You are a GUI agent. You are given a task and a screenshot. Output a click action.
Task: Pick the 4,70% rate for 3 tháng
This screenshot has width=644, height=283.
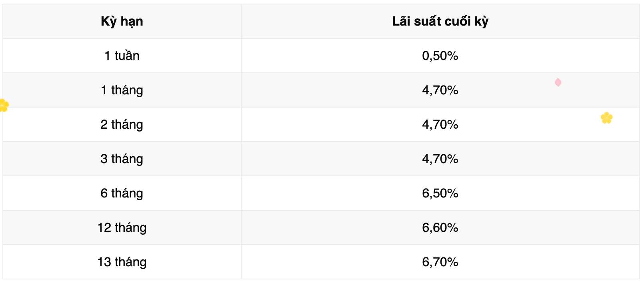[440, 159]
